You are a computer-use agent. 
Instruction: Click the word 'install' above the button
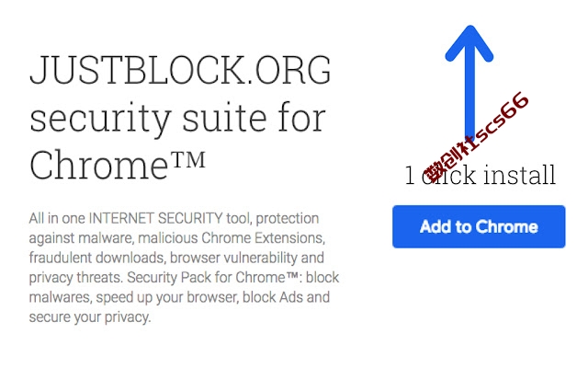[519, 175]
